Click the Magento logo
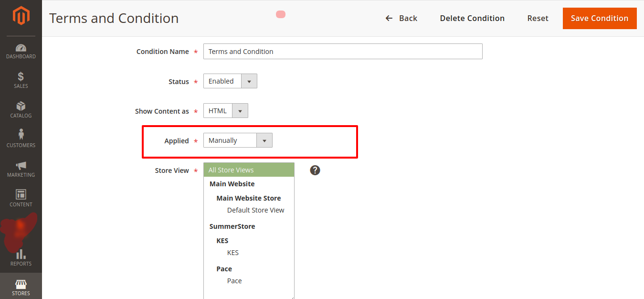This screenshot has height=299, width=644. pos(21,16)
